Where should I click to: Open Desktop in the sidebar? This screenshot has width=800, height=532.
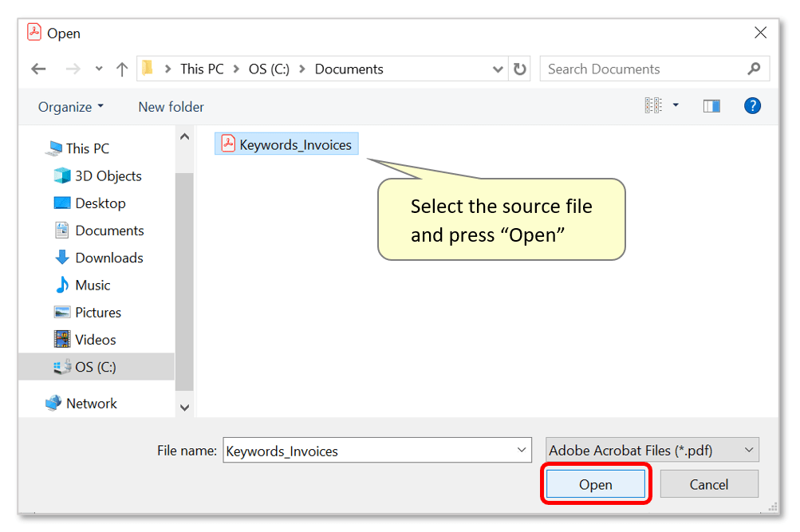pos(90,203)
